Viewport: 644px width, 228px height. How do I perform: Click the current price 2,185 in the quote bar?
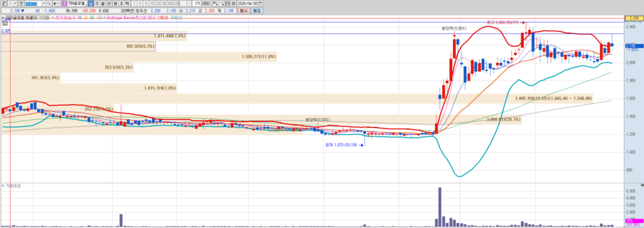point(15,11)
